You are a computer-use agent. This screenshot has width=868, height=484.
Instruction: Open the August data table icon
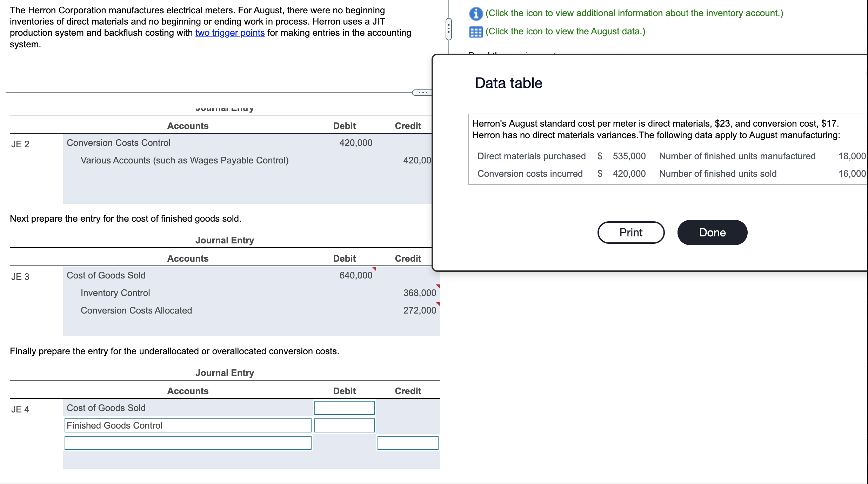click(475, 32)
